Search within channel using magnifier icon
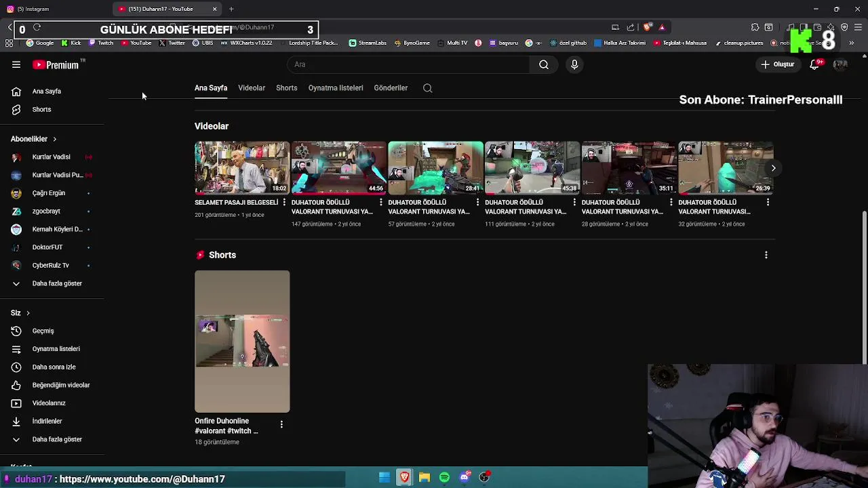Viewport: 868px width, 488px height. coord(428,88)
